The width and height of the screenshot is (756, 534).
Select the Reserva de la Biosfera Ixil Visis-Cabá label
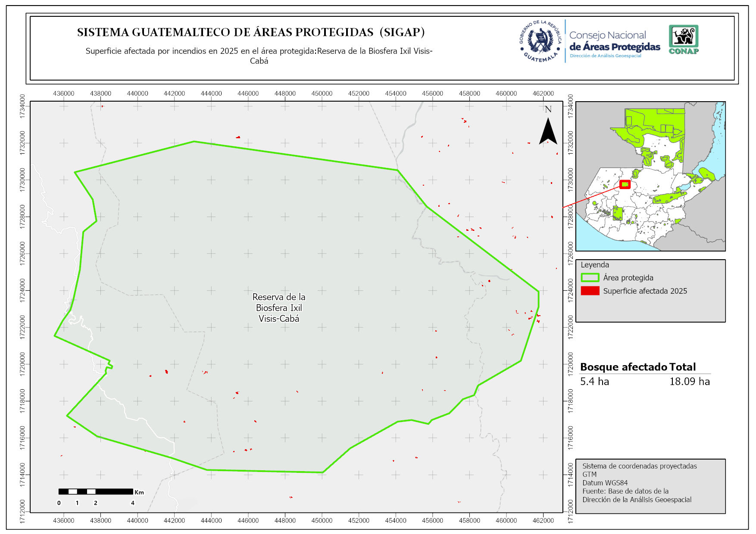(279, 308)
